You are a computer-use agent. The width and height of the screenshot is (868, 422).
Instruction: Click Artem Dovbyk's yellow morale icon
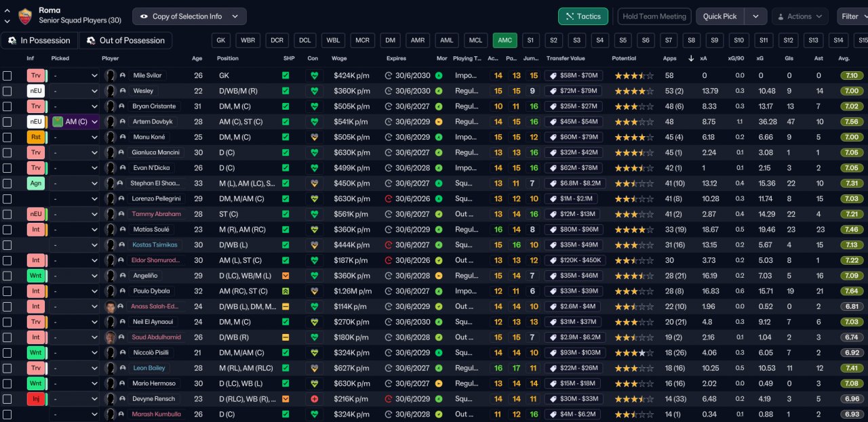coord(439,122)
